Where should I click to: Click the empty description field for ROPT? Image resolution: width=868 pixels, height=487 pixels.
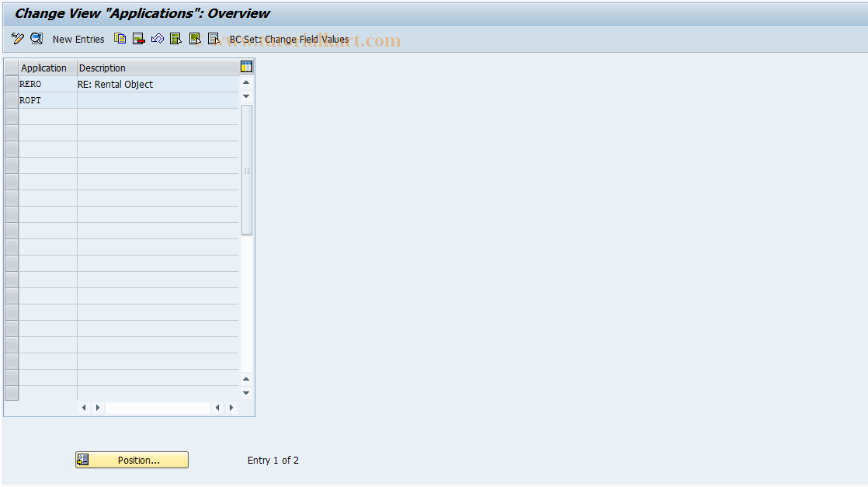[x=158, y=100]
